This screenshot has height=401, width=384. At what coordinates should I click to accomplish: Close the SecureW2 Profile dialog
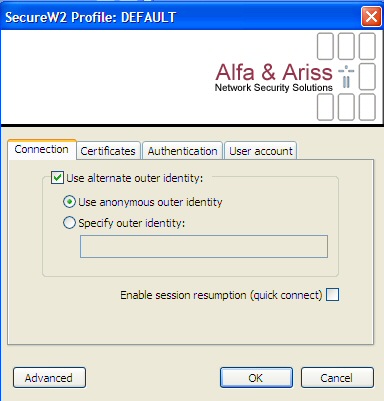[x=371, y=16]
